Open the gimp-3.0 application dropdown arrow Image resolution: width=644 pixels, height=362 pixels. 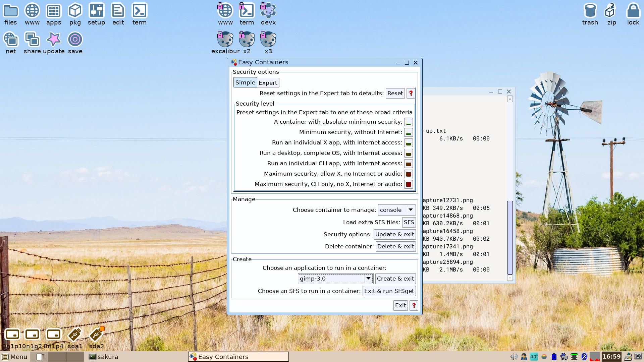click(368, 279)
